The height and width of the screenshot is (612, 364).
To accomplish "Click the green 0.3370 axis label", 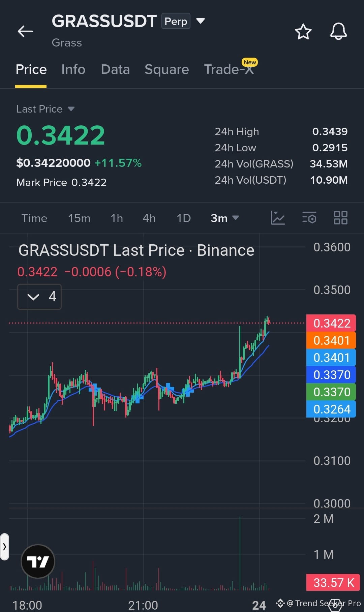I will (x=331, y=392).
